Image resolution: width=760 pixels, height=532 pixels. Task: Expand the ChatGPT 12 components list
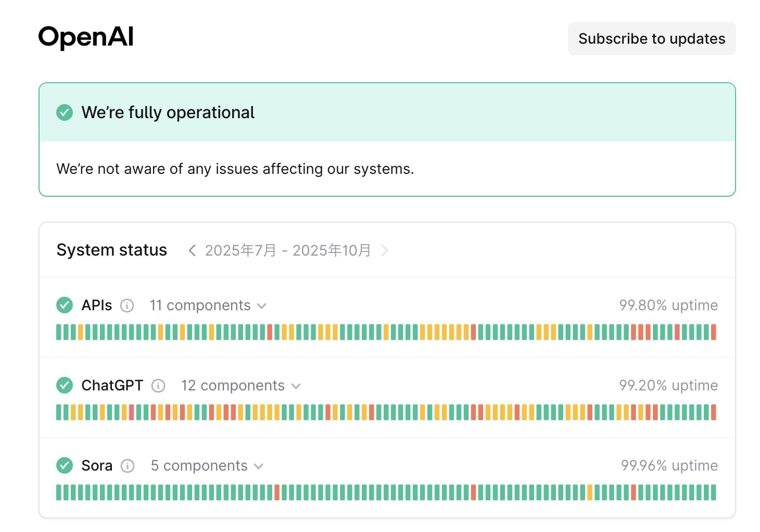pos(240,386)
